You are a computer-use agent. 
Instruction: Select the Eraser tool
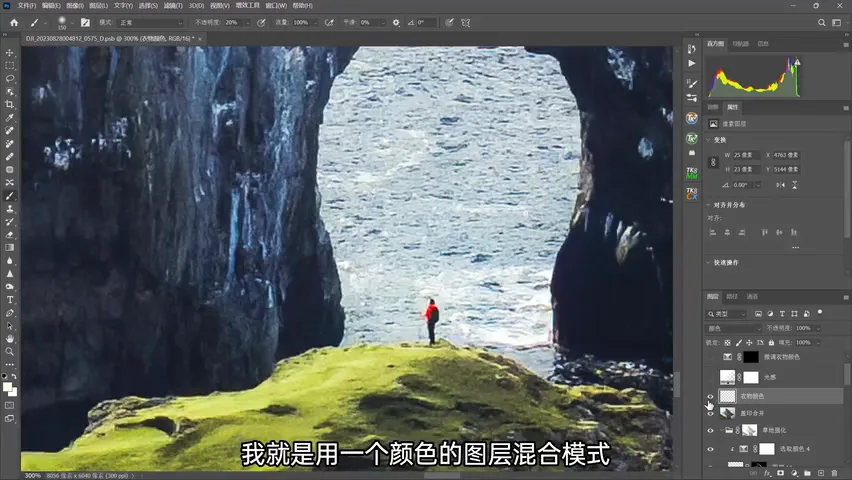[x=10, y=235]
